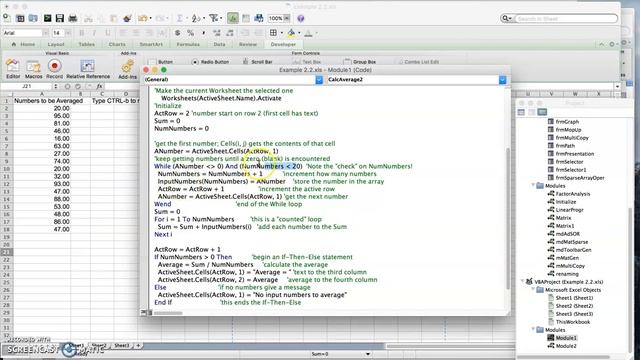This screenshot has height=360, width=640.
Task: Click the Fill Color bucket icon
Action: pyautogui.click(x=291, y=33)
